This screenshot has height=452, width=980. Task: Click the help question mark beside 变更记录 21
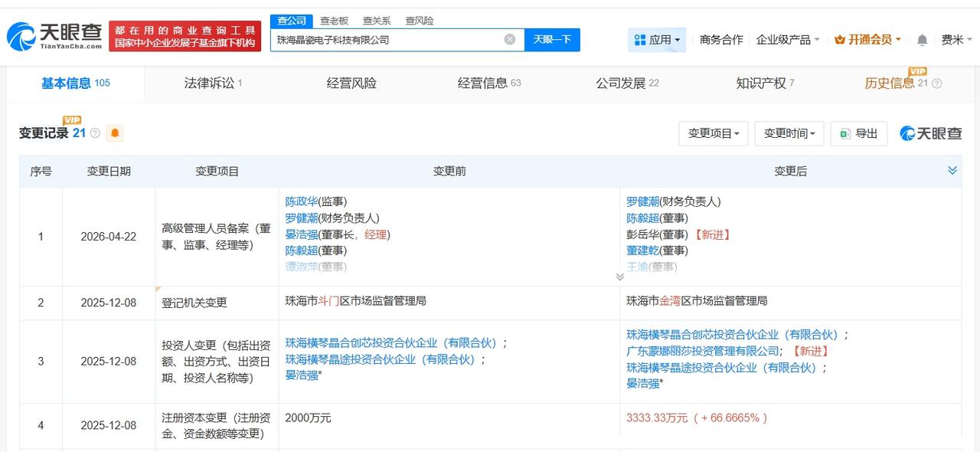click(95, 133)
